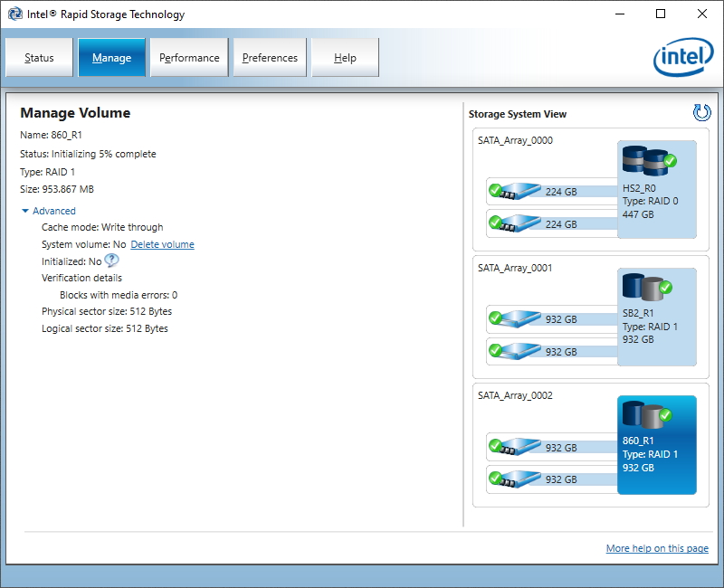The height and width of the screenshot is (588, 724).
Task: Click the Type: RAID 1 text
Action: point(48,172)
